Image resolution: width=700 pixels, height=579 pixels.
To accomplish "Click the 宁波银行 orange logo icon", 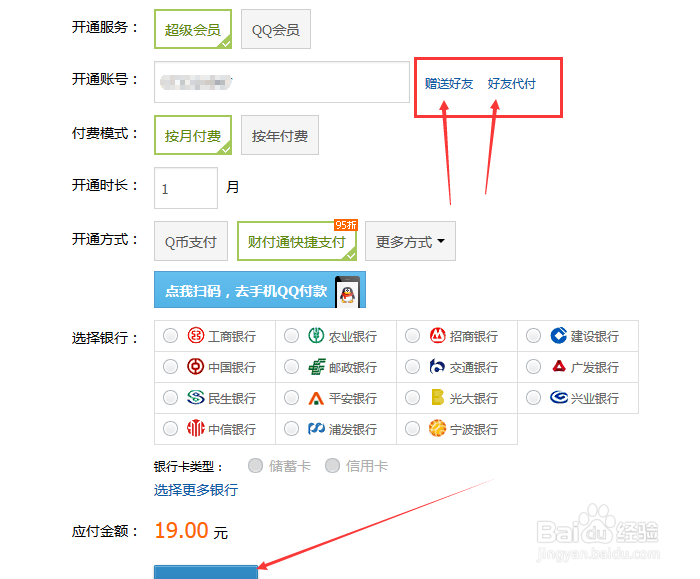I will pyautogui.click(x=438, y=428).
